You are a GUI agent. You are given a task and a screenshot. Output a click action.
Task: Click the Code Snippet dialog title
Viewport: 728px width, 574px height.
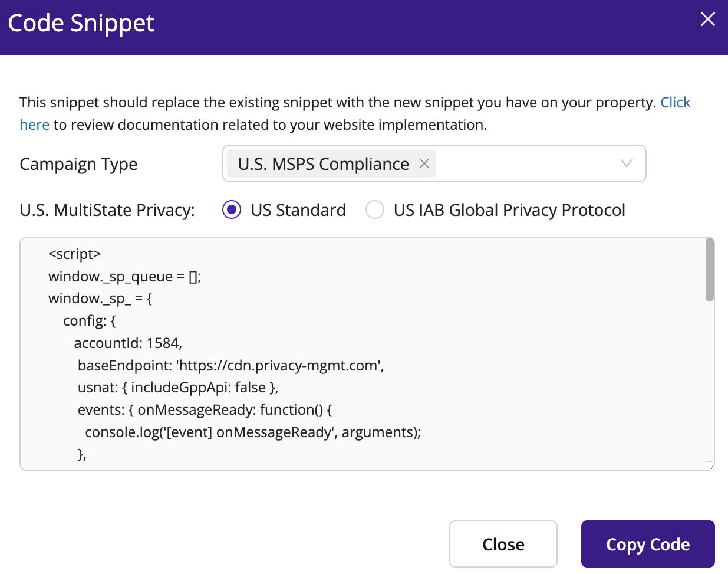pyautogui.click(x=81, y=24)
